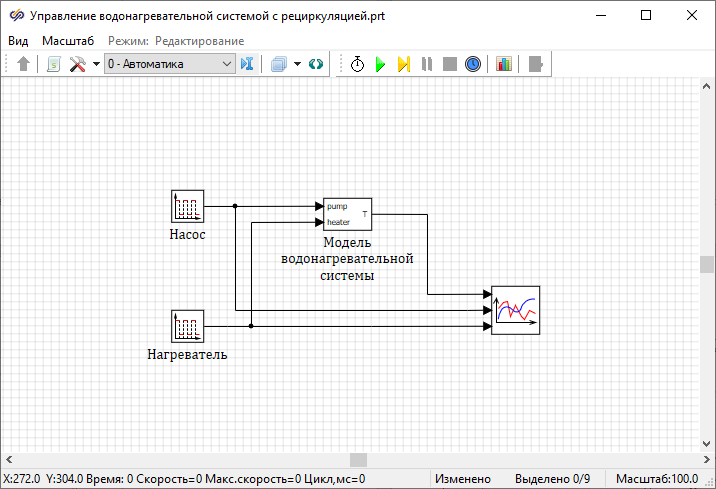The image size is (716, 489).
Task: Open the stopwatch simulation settings icon
Action: pos(357,64)
